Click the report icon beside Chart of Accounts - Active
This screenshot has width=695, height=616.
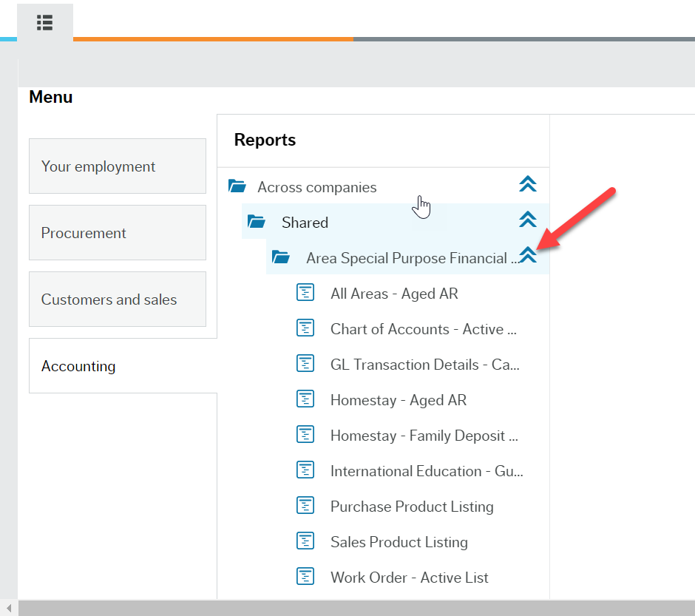point(305,328)
